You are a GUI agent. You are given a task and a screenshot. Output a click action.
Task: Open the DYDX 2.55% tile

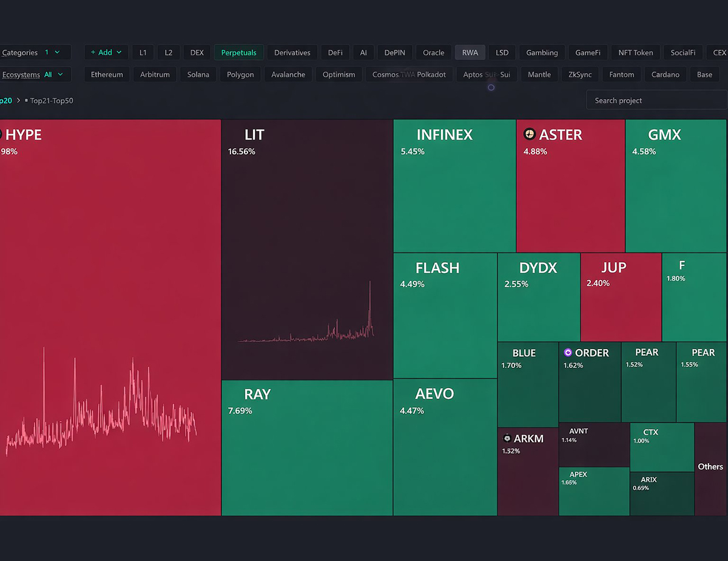tap(539, 297)
